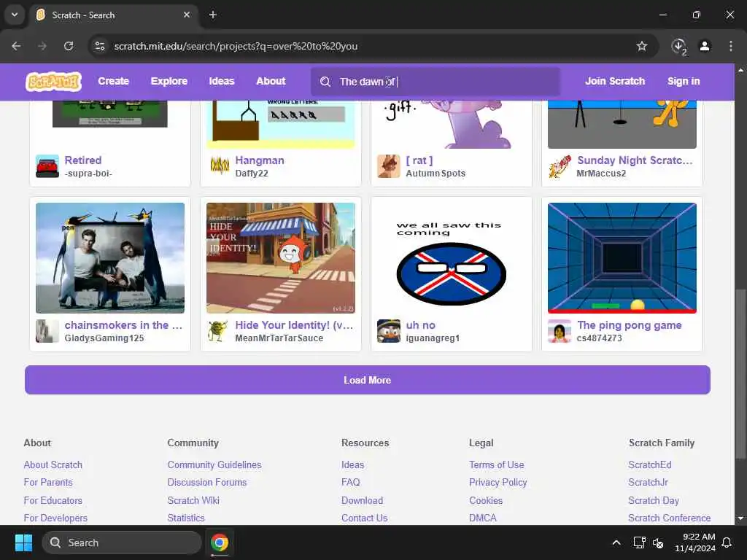Open the Download footer link
This screenshot has width=747, height=560.
[x=362, y=500]
